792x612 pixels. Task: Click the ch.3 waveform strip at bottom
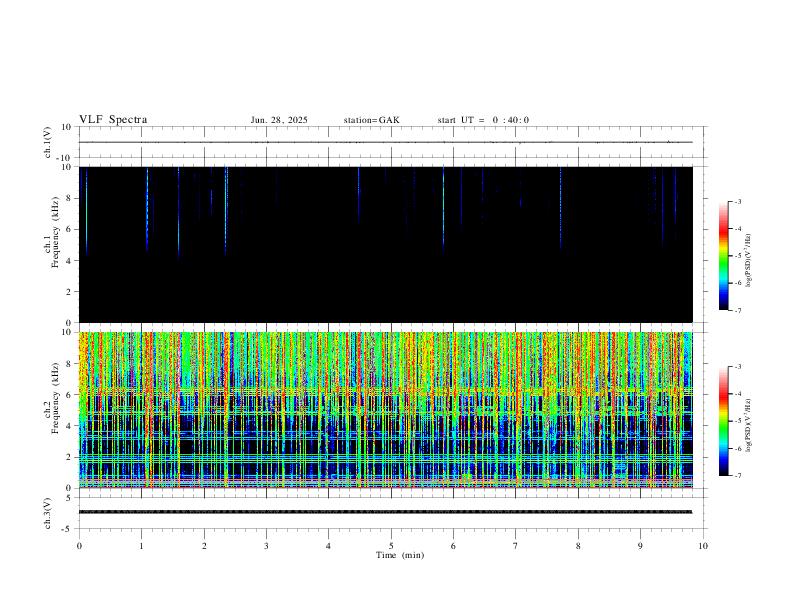pos(391,513)
